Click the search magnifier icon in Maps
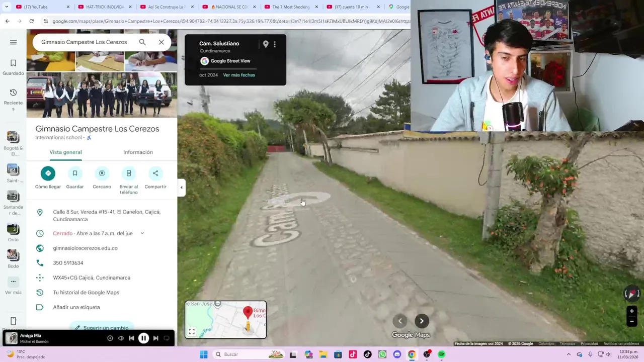This screenshot has width=644, height=362. pos(142,42)
